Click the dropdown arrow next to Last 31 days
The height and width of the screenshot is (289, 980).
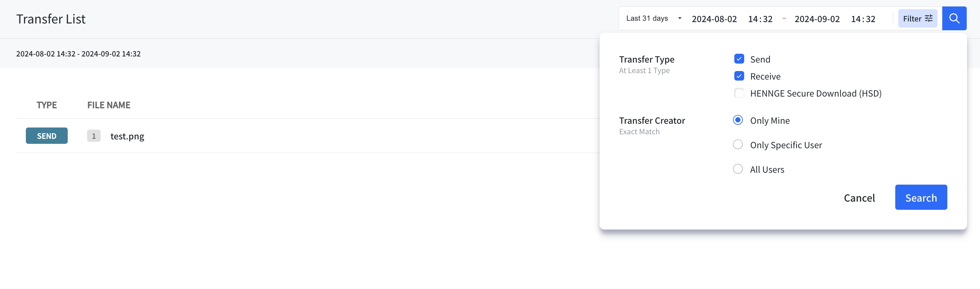pyautogui.click(x=680, y=18)
